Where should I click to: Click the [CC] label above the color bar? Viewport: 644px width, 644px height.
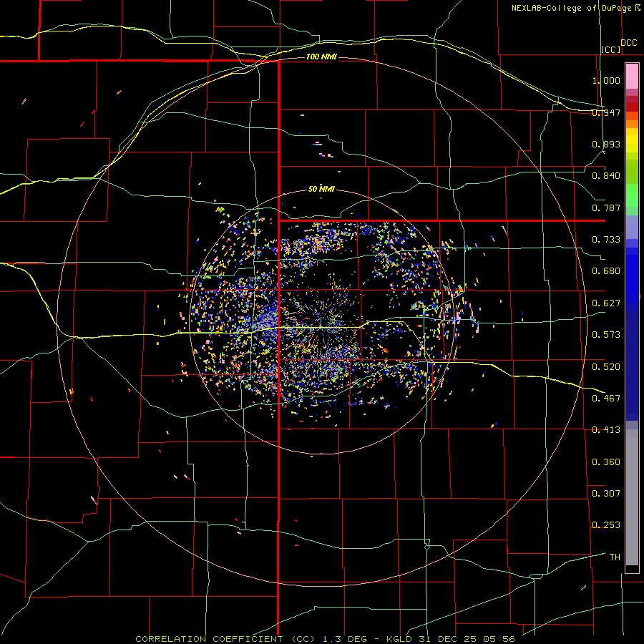tap(611, 49)
